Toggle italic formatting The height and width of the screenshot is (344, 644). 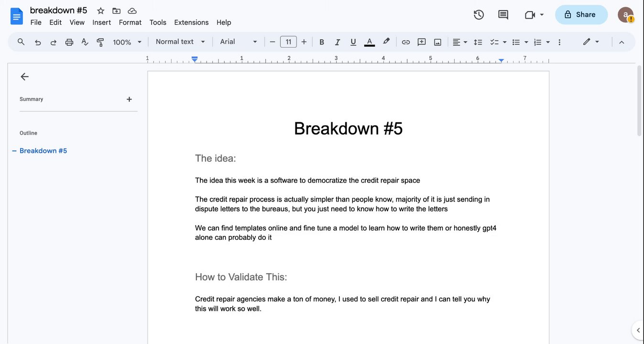tap(338, 42)
